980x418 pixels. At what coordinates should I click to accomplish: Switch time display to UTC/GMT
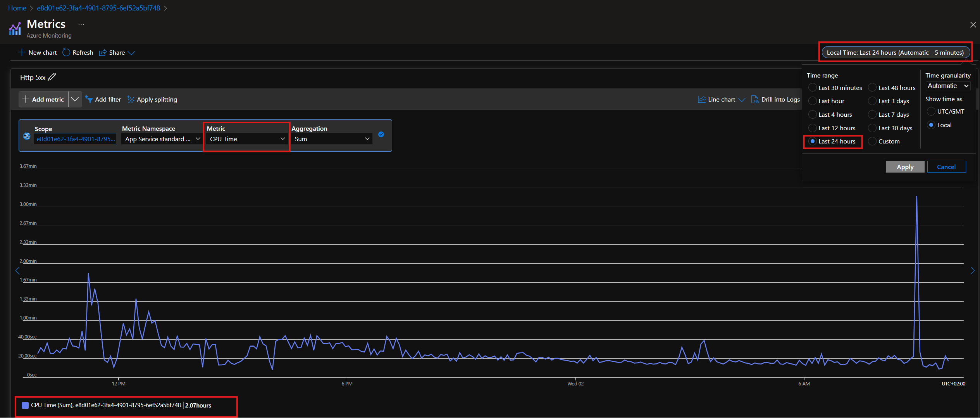pos(931,111)
